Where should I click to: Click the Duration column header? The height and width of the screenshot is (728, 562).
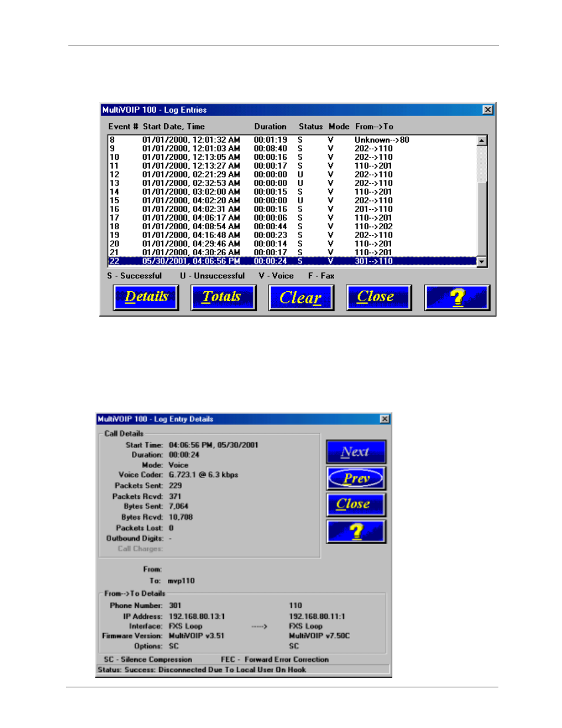pyautogui.click(x=270, y=127)
